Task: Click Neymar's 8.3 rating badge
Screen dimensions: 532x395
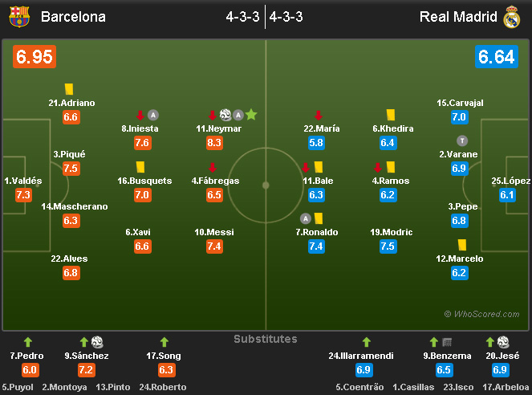Action: [x=214, y=143]
